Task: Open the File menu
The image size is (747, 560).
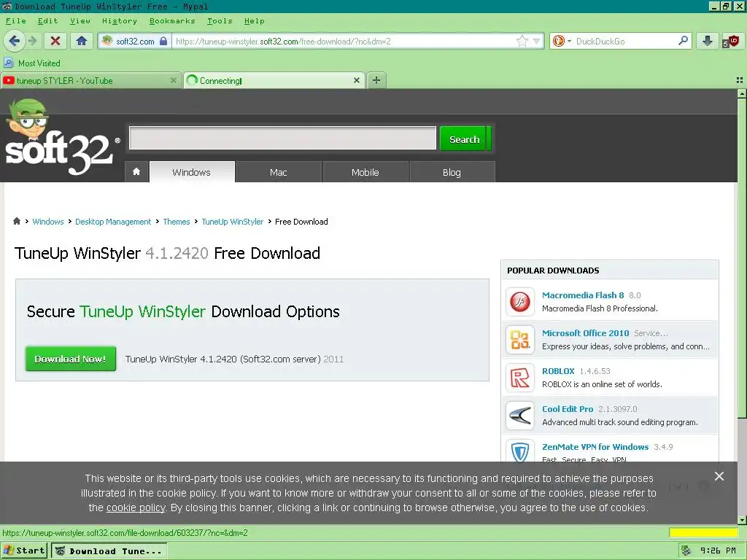Action: pos(16,21)
